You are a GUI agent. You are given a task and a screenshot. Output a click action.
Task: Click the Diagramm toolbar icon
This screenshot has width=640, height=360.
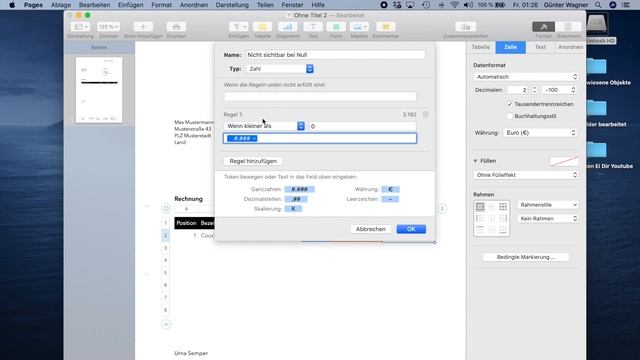(287, 27)
